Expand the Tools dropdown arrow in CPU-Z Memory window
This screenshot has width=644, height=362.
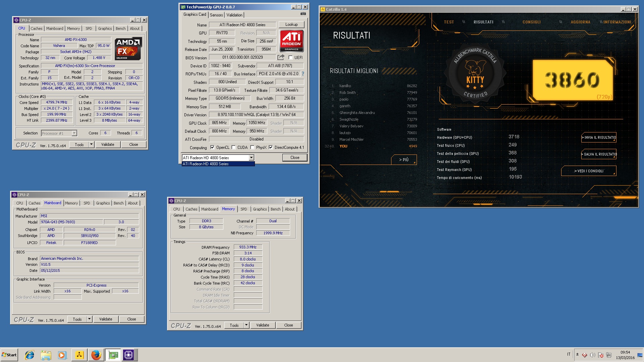246,325
